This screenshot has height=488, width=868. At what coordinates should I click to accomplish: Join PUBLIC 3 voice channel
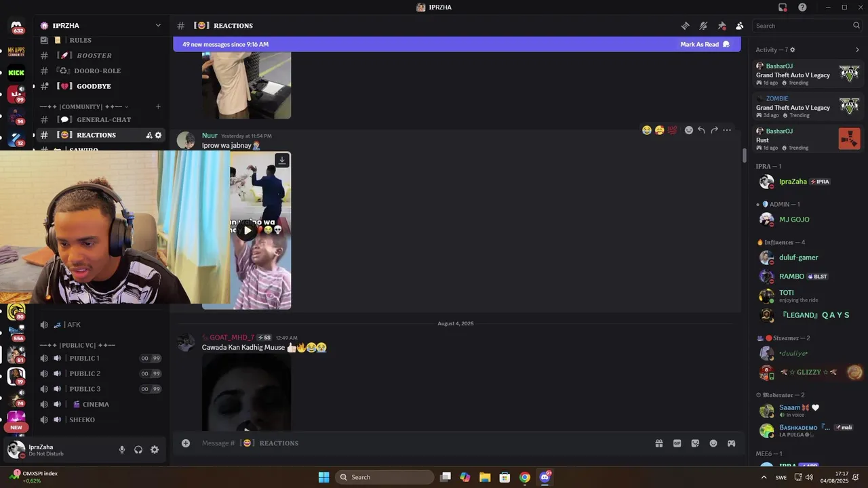click(102, 389)
